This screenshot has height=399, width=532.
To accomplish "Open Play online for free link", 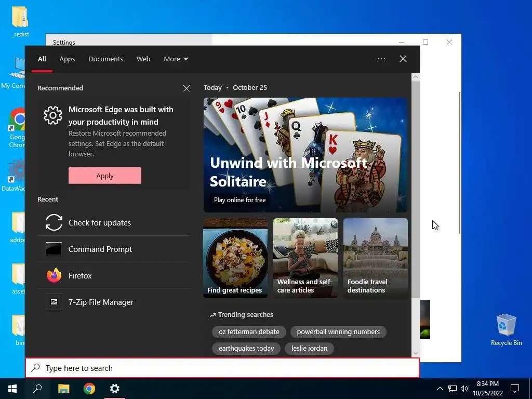I will 240,200.
